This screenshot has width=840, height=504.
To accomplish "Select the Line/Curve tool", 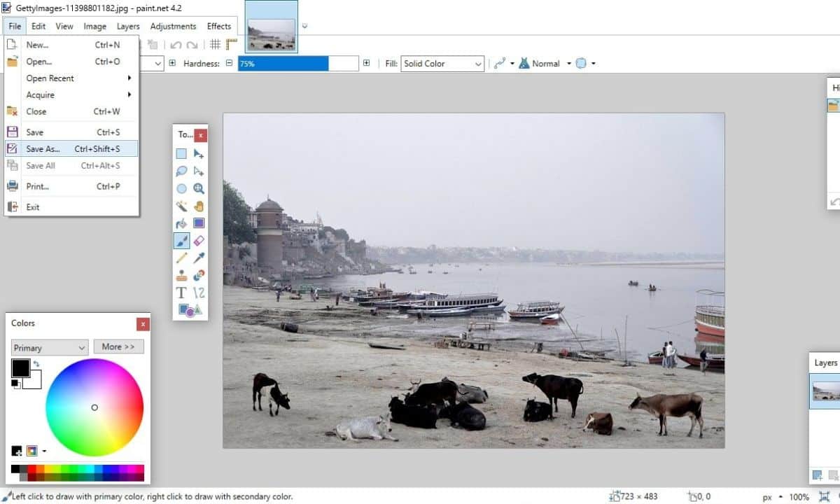I will (x=199, y=293).
